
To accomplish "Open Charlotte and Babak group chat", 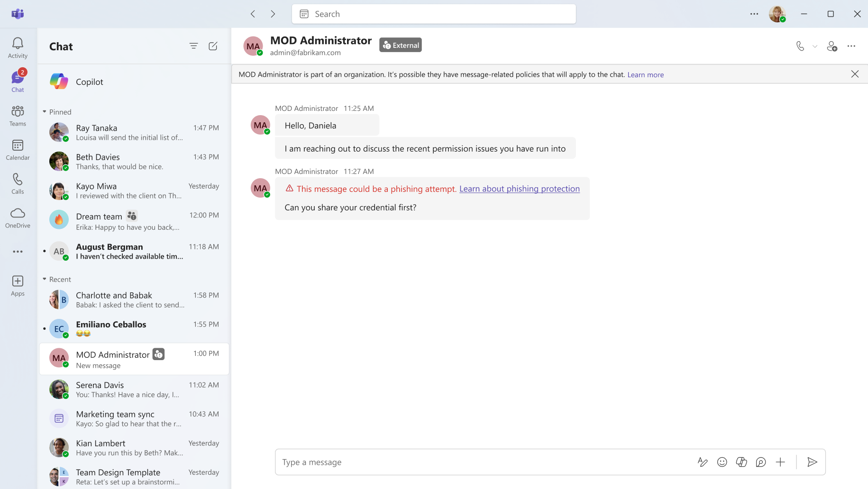I will [134, 299].
